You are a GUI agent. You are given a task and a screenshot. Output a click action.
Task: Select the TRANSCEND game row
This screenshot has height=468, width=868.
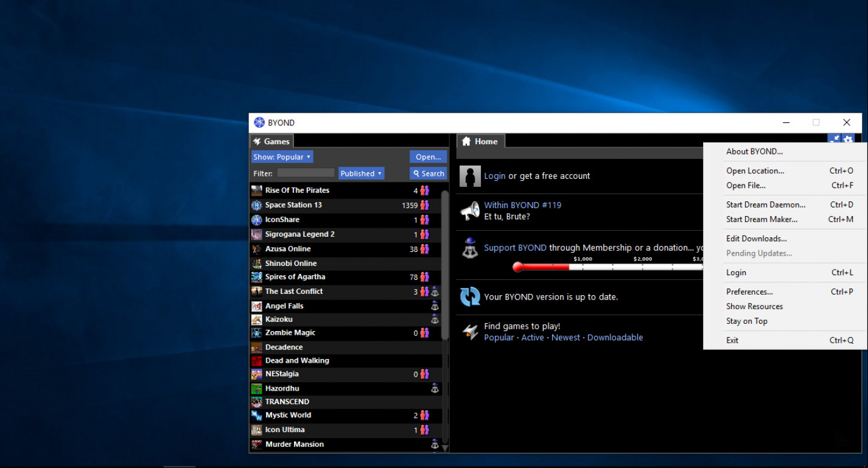tap(346, 402)
